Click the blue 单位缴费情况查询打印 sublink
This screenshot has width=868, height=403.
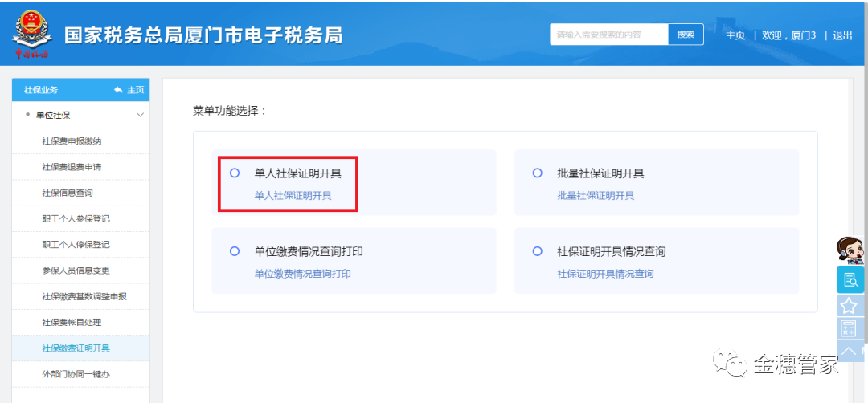coord(303,274)
